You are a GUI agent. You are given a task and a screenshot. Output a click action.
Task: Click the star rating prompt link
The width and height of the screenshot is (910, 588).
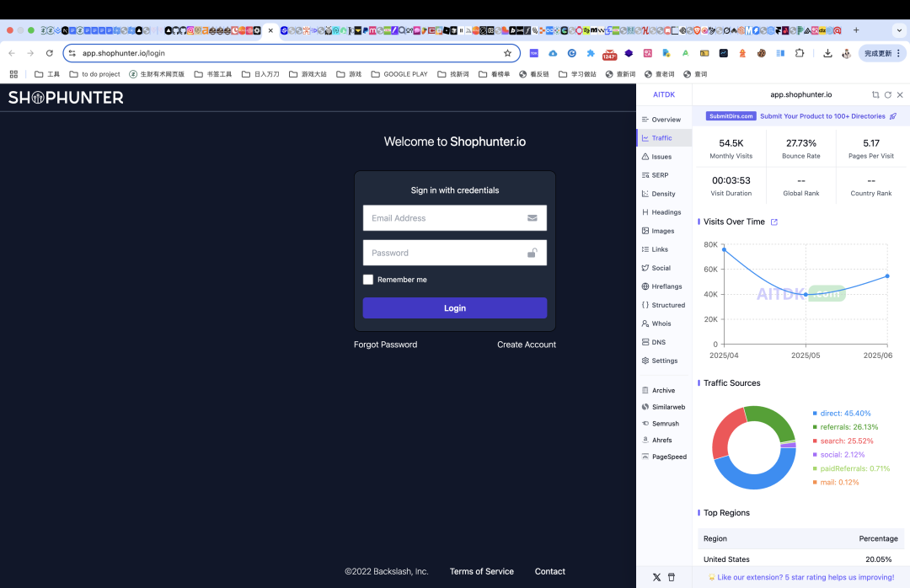(801, 577)
